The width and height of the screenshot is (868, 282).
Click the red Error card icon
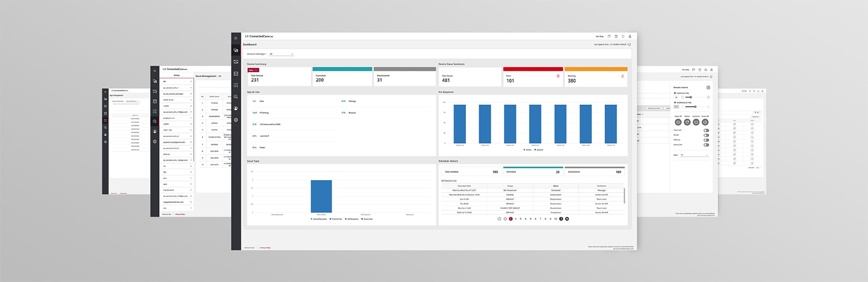coord(558,76)
